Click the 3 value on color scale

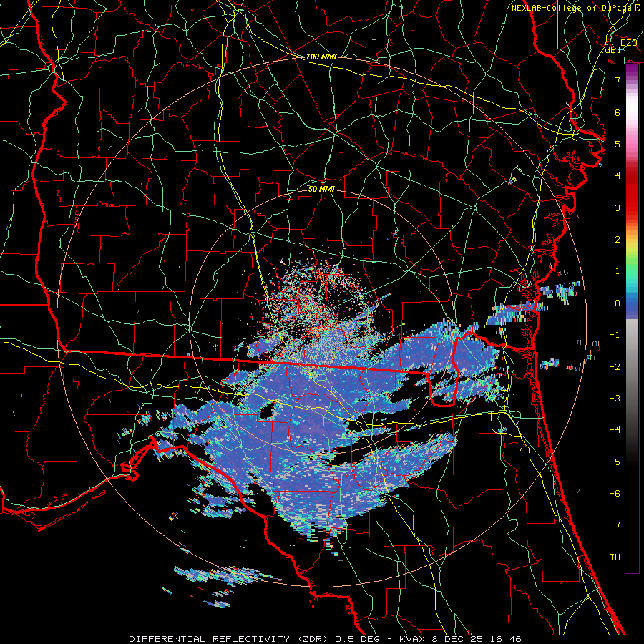618,208
